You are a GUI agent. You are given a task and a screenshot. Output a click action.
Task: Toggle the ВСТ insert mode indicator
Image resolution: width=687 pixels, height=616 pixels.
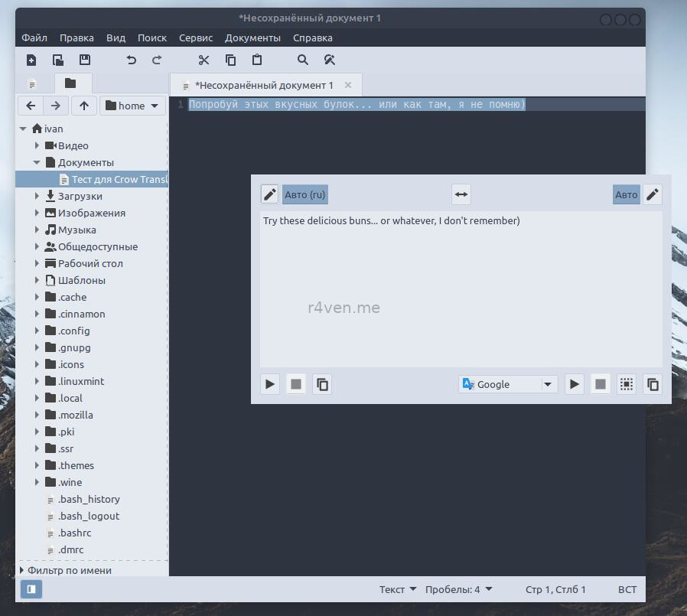627,589
